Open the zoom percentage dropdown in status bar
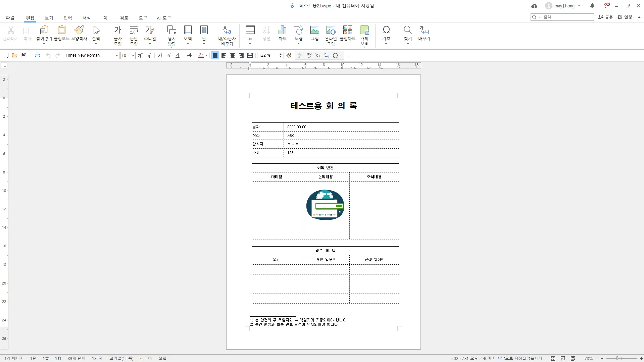 pos(597,358)
